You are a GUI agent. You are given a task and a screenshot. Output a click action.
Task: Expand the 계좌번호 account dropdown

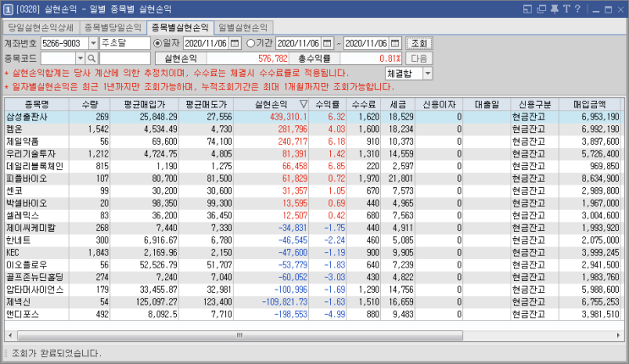coord(93,43)
